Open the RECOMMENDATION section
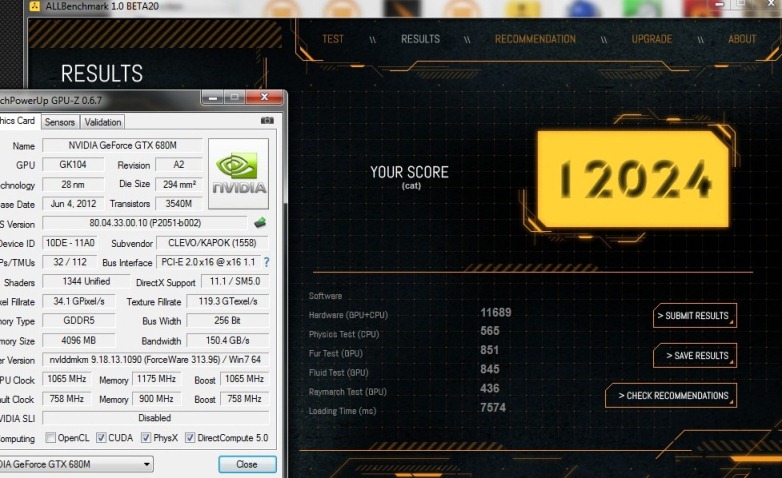 535,39
